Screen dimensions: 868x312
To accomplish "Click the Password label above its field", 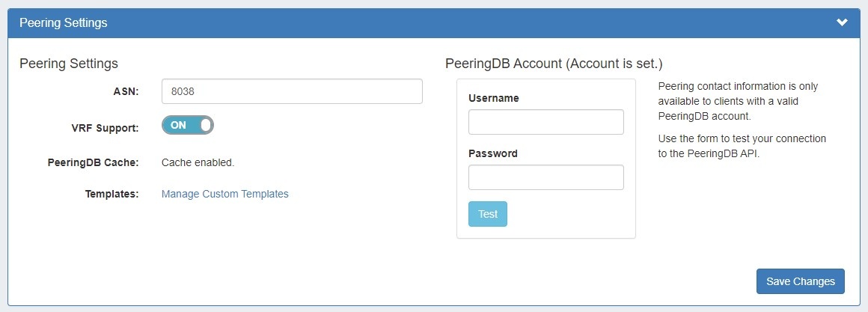I will pos(492,153).
